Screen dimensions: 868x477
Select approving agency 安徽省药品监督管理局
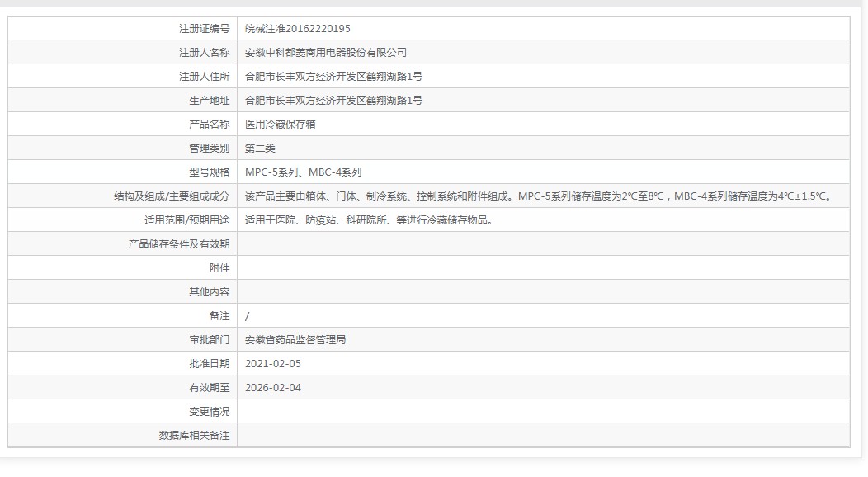295,340
